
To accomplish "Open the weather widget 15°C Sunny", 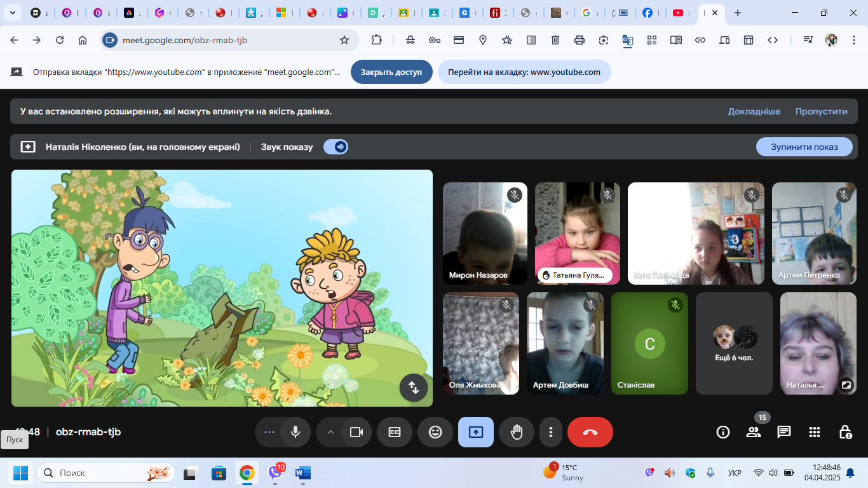I will tap(564, 473).
